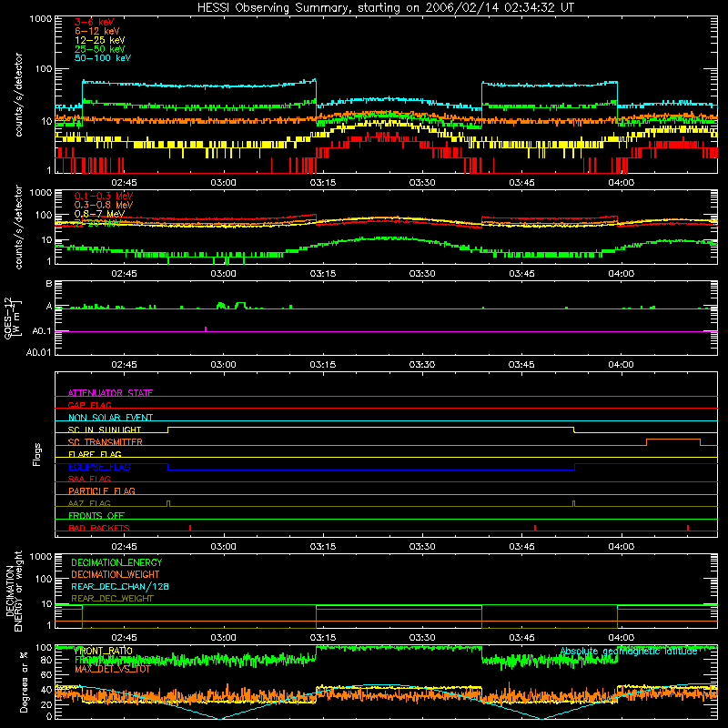
Task: Pick the '50-100 keV' legend label
Action: coord(103,58)
